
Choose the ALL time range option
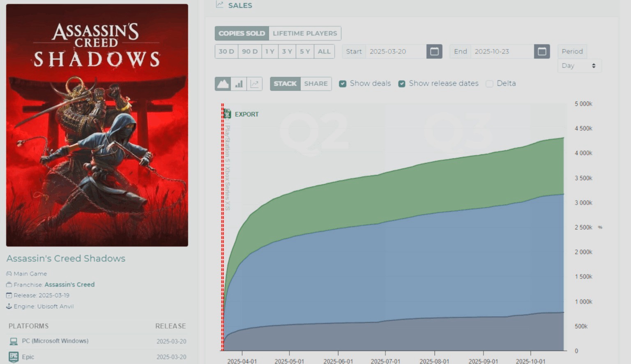pyautogui.click(x=324, y=51)
